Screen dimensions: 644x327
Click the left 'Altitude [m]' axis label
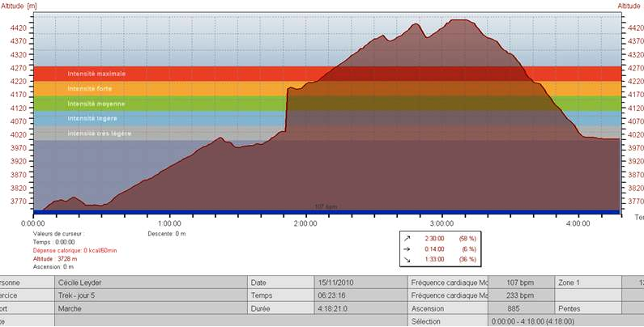point(19,6)
